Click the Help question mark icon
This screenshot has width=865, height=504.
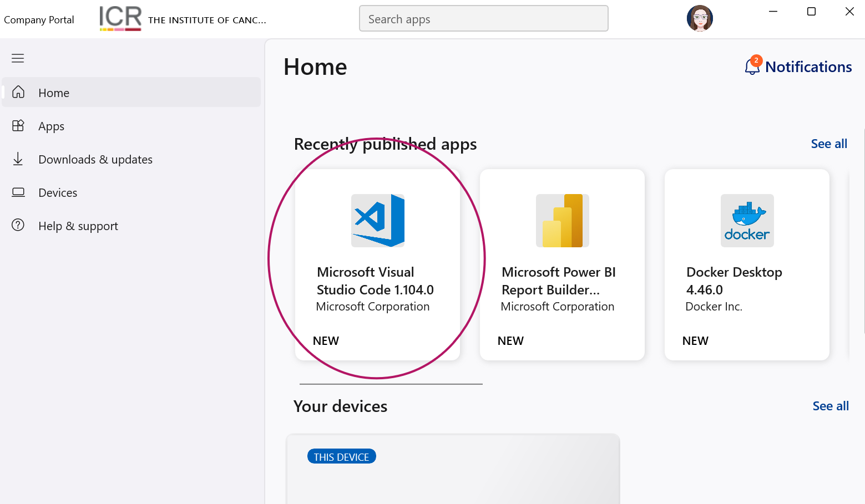pyautogui.click(x=18, y=225)
